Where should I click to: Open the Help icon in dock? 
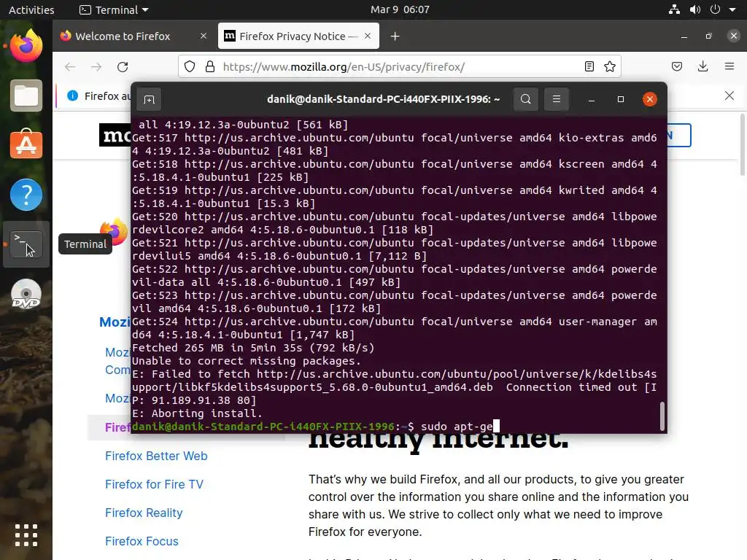(26, 195)
